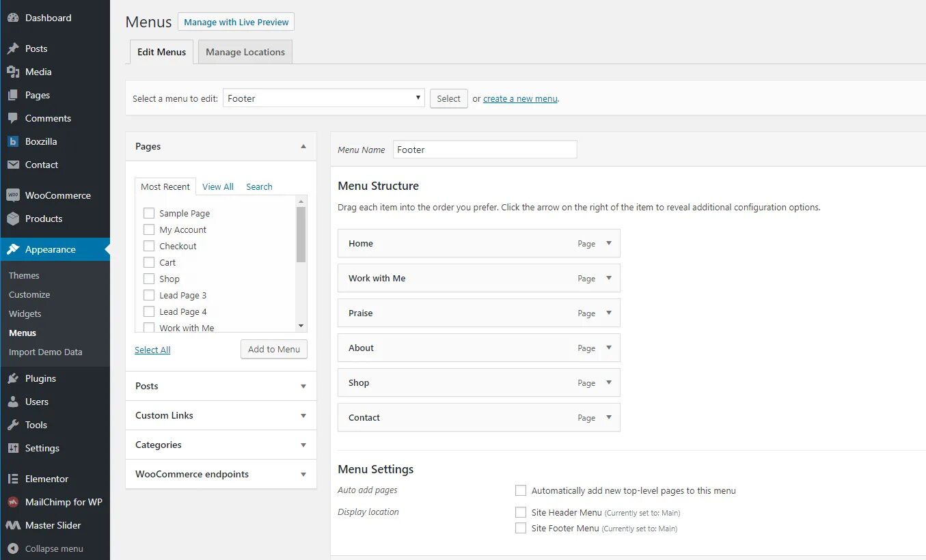Click the Menu Name text field
This screenshot has height=560, width=926.
485,150
